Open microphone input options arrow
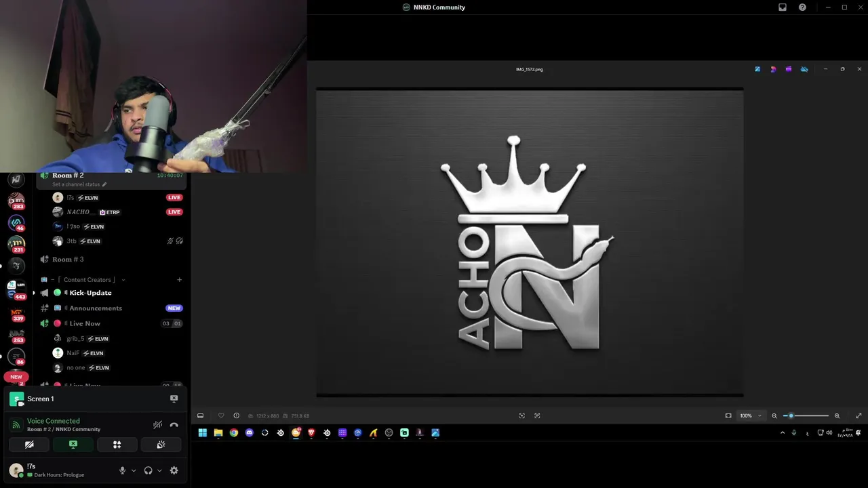Image resolution: width=868 pixels, height=488 pixels. (x=134, y=470)
